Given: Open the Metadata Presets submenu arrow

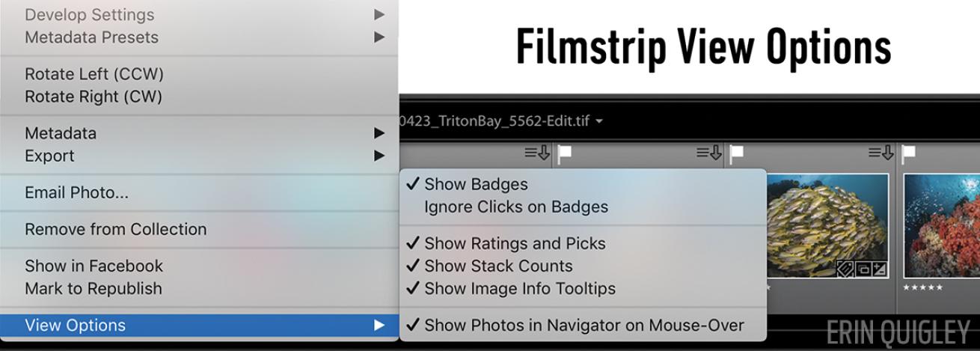Looking at the screenshot, I should 379,37.
